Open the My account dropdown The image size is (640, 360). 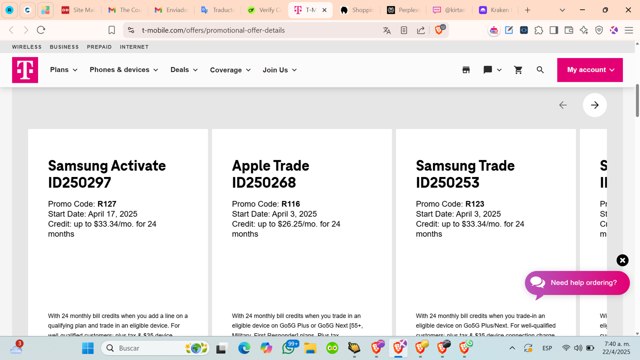(590, 70)
